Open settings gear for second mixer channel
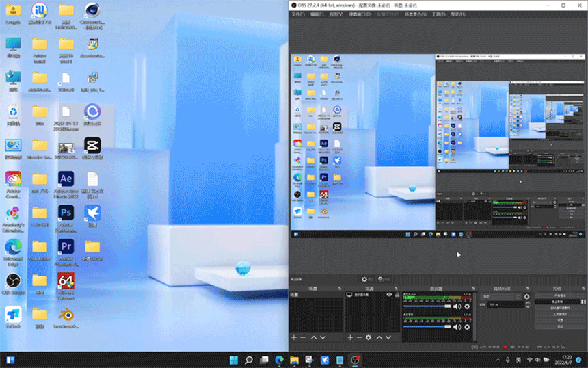The width and height of the screenshot is (588, 368). tap(467, 326)
